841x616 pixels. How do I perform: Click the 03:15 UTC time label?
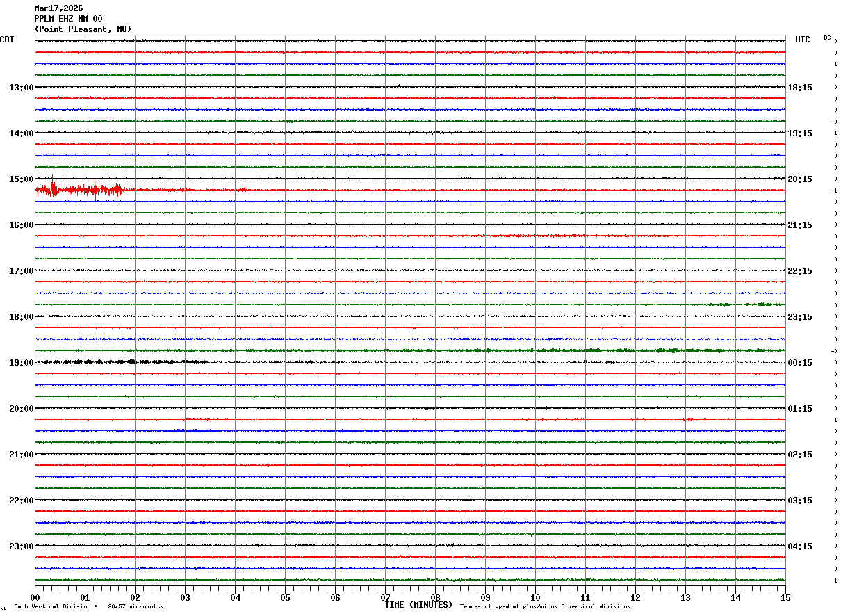click(x=800, y=501)
